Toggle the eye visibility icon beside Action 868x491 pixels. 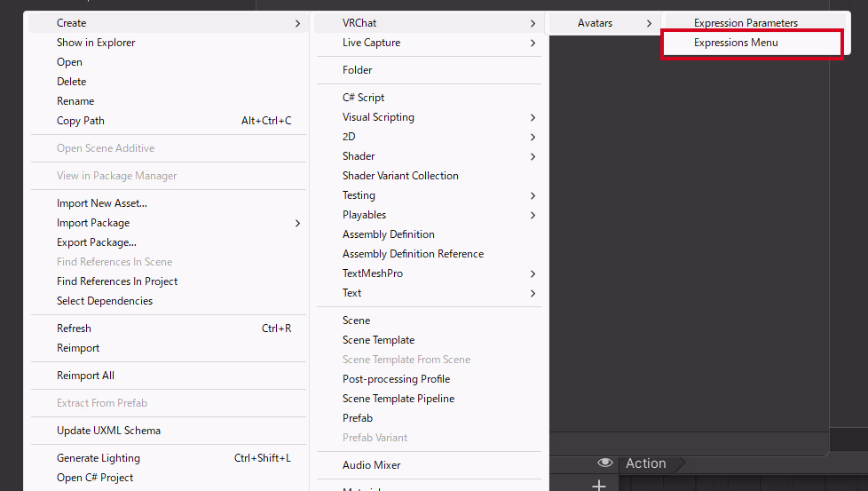pos(605,463)
